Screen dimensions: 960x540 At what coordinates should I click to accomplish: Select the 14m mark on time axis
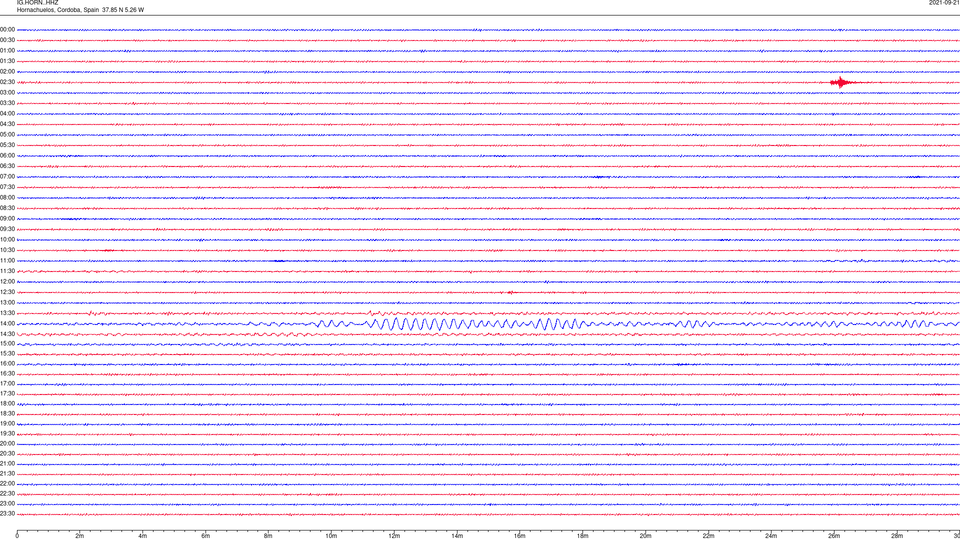click(457, 536)
